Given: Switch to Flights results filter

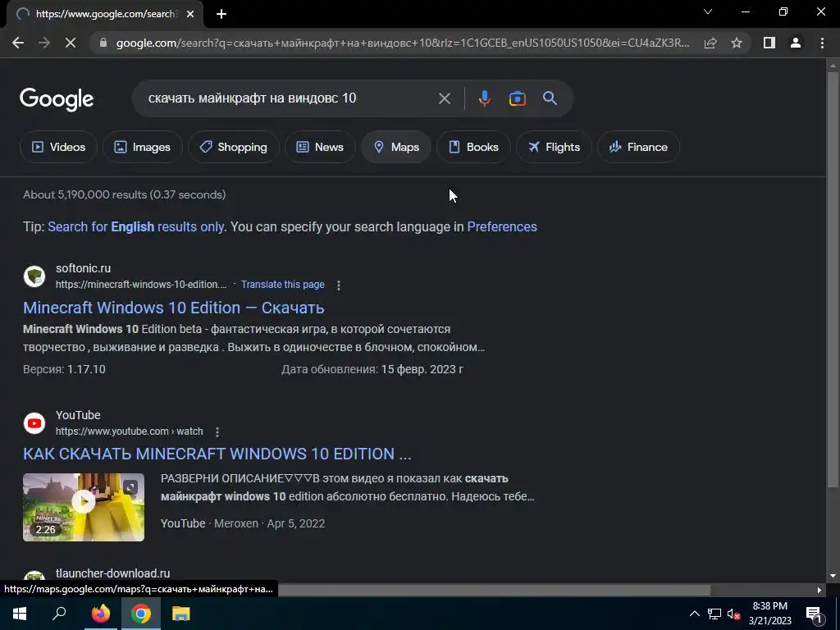Looking at the screenshot, I should pos(554,147).
